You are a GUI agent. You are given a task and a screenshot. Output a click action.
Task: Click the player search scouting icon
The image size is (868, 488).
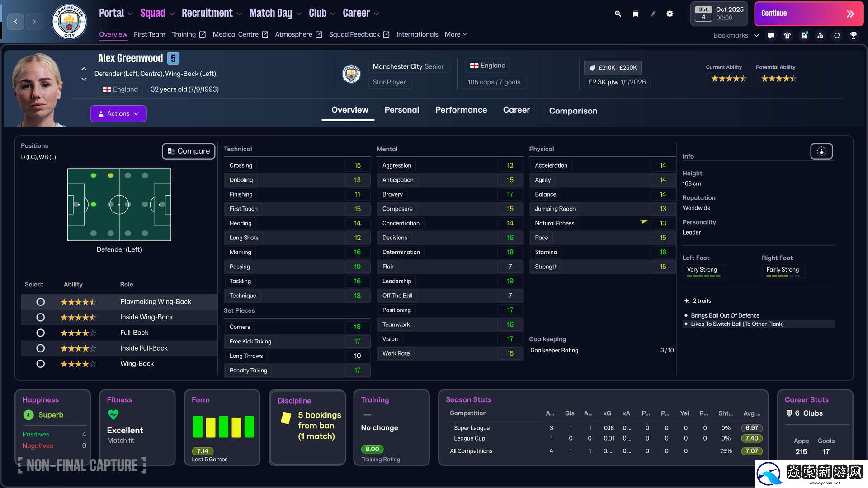(x=821, y=35)
